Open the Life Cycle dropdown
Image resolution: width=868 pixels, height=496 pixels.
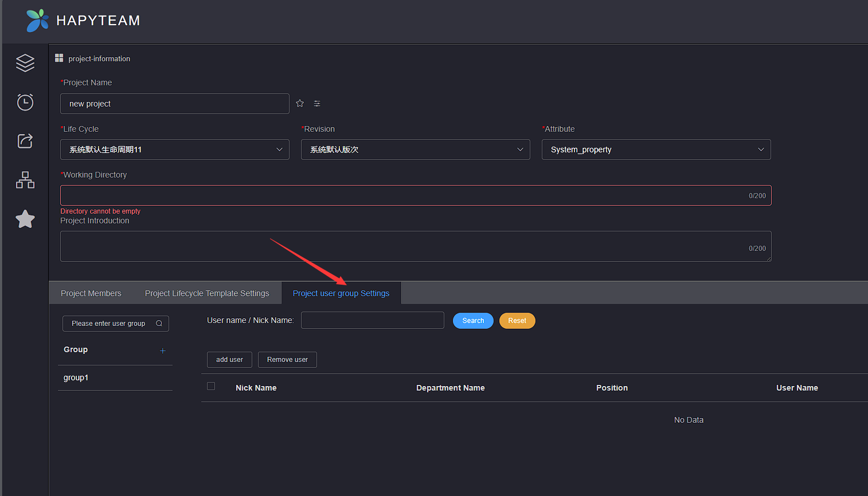click(x=175, y=149)
